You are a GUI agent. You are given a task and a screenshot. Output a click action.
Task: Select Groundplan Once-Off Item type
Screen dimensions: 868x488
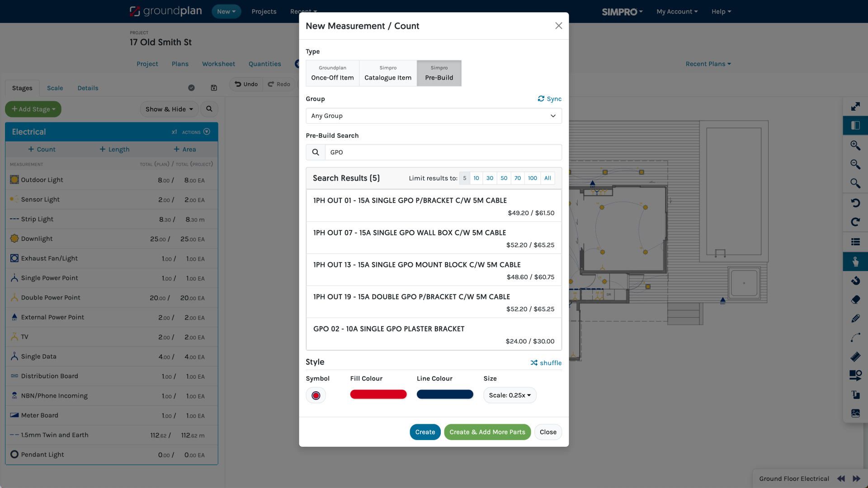tap(332, 73)
